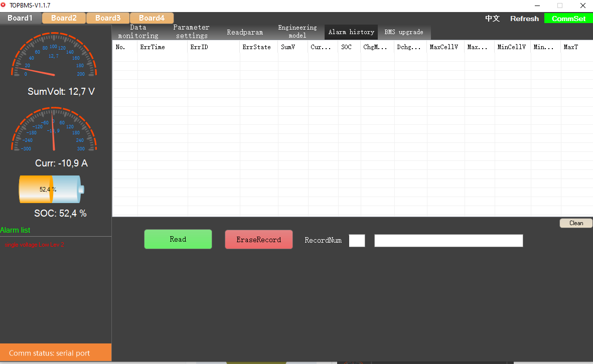Open the Board4 tab
593x364 pixels.
152,18
